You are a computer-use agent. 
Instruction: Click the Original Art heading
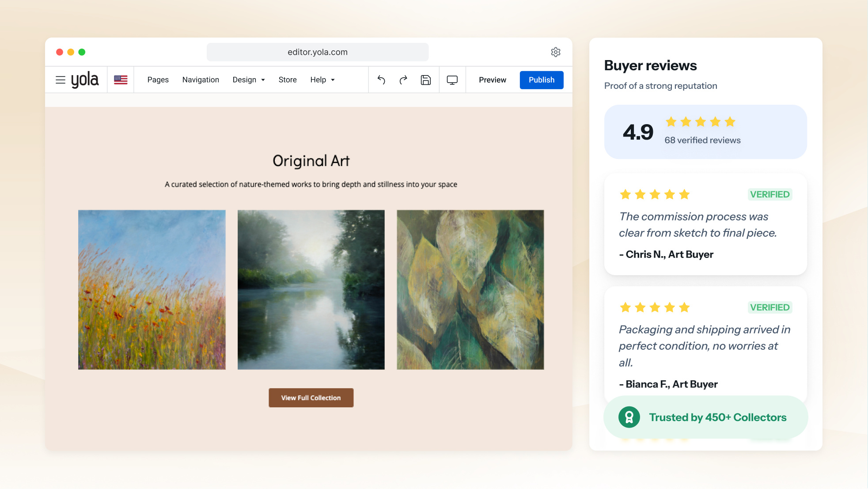(311, 161)
